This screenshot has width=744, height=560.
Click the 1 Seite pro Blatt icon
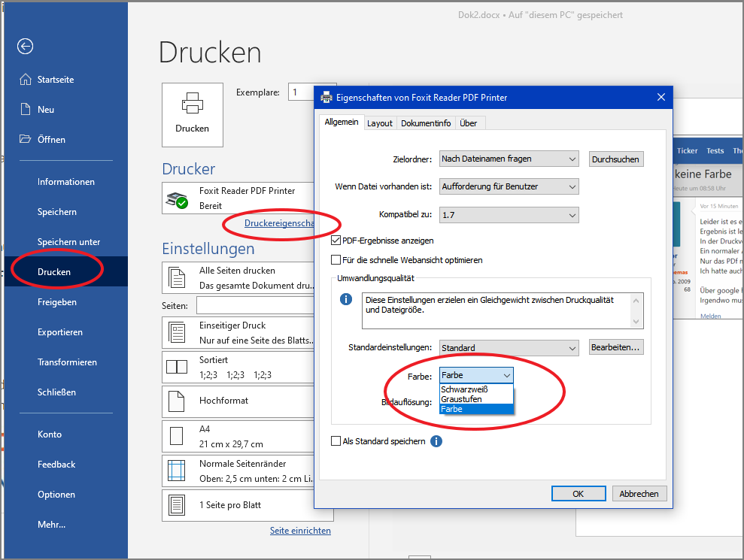click(x=177, y=505)
